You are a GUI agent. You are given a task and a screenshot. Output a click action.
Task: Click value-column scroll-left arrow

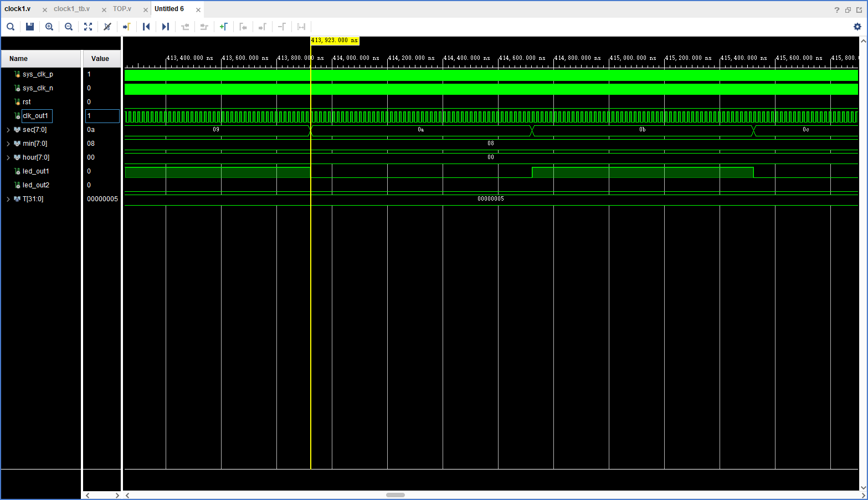pyautogui.click(x=88, y=495)
